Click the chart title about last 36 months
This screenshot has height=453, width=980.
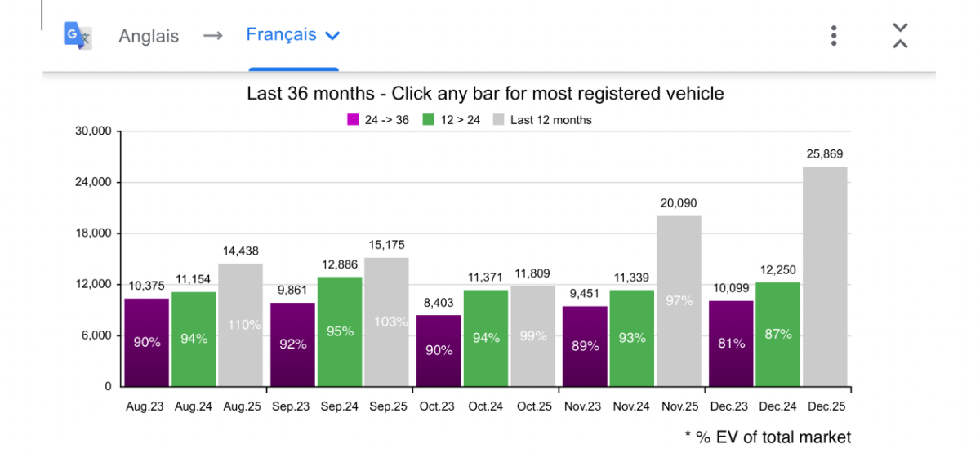coord(485,94)
